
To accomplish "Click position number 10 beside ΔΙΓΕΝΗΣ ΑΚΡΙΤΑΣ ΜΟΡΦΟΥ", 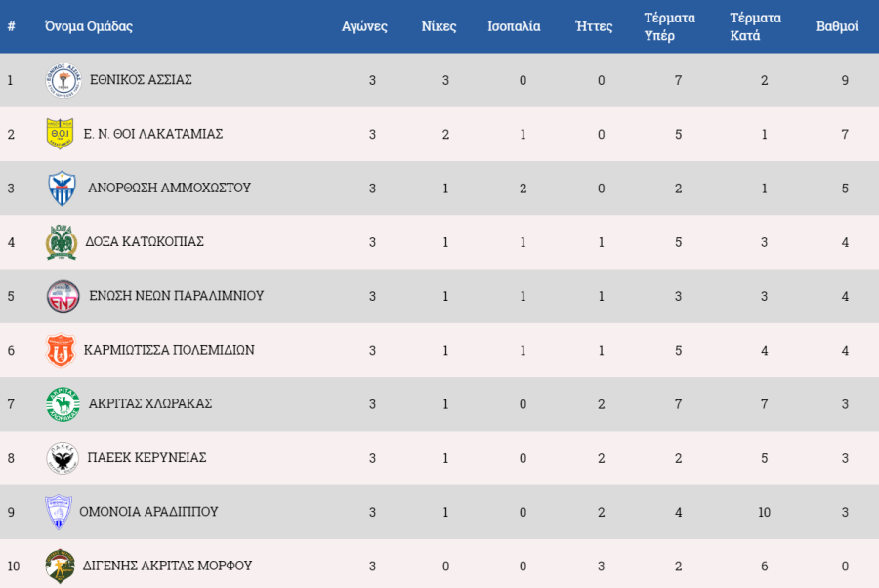I will tap(14, 567).
